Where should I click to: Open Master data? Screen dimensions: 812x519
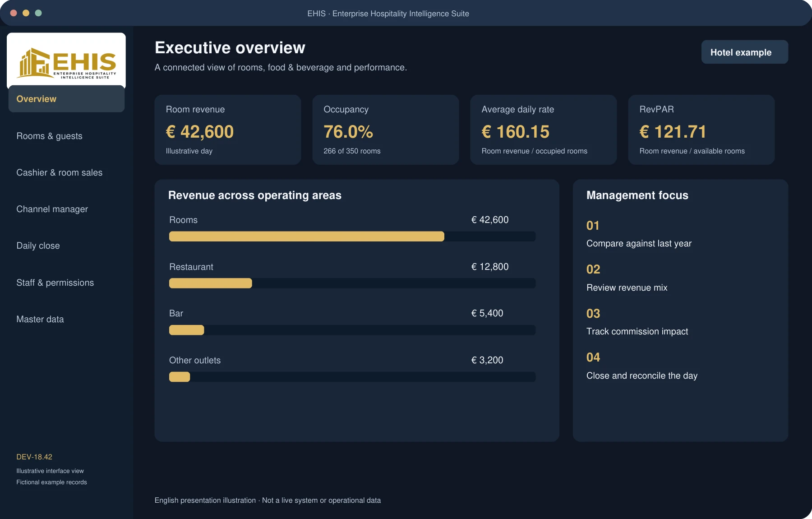pos(40,319)
